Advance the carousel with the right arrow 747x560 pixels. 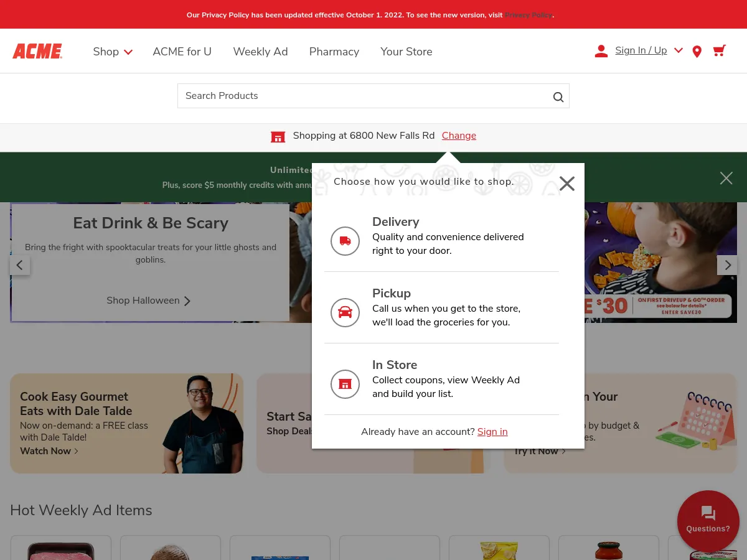tap(727, 264)
